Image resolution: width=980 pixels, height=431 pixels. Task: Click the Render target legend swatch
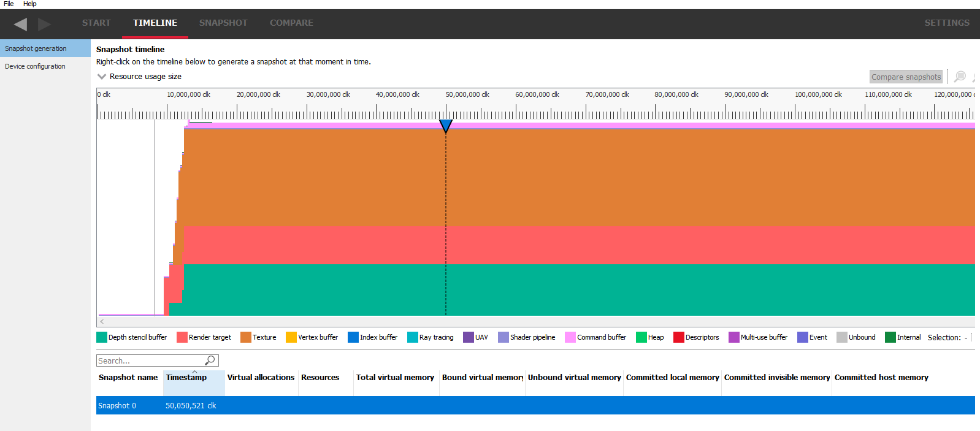point(182,337)
